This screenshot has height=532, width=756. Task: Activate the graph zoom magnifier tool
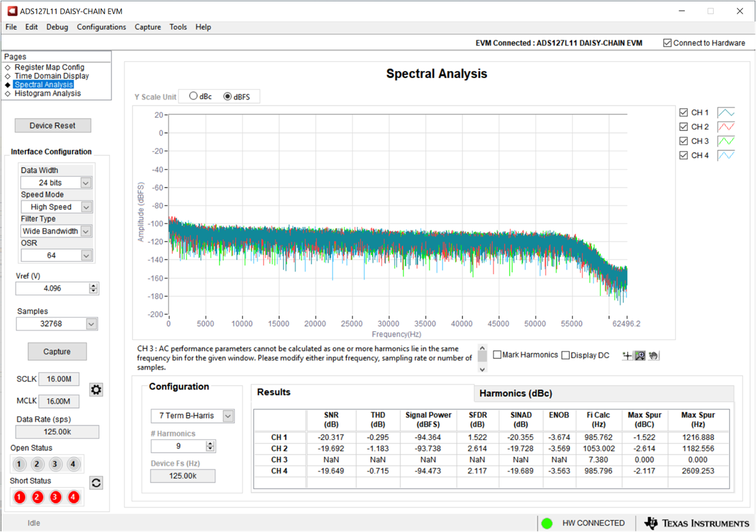(x=640, y=356)
